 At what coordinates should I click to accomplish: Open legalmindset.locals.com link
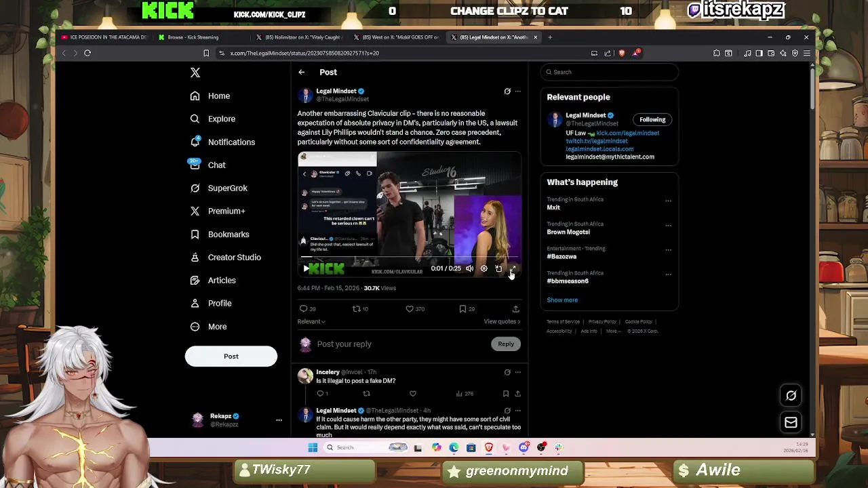(599, 149)
